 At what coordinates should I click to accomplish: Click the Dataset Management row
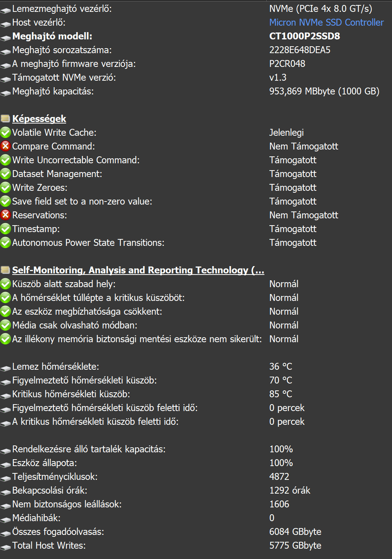(x=57, y=174)
